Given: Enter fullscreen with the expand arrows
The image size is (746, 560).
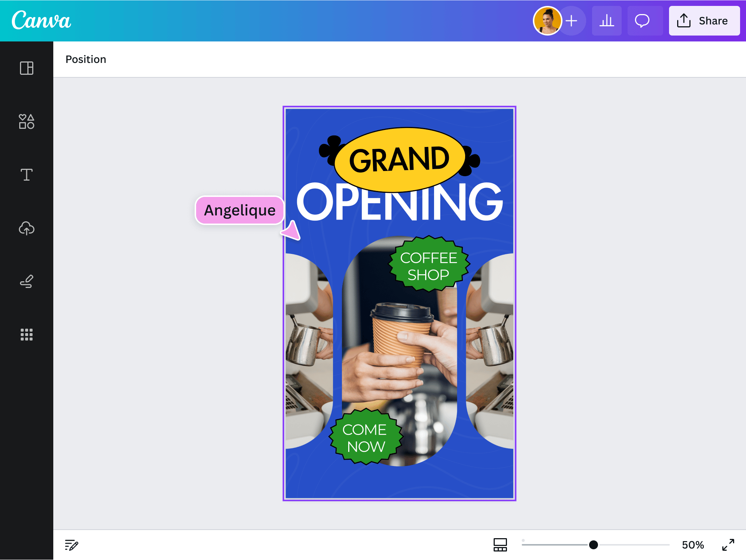Looking at the screenshot, I should (x=728, y=545).
